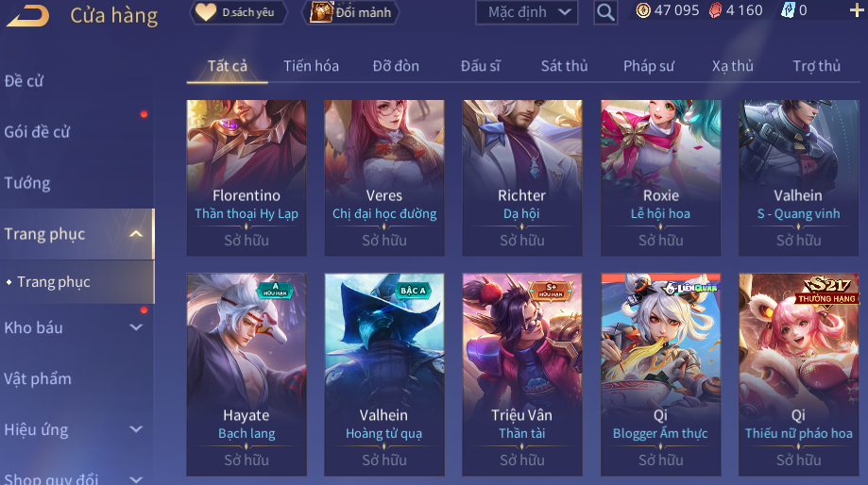Screen dimensions: 868x485
Task: Open Đổi mảnh fragment exchange
Action: coord(351,12)
